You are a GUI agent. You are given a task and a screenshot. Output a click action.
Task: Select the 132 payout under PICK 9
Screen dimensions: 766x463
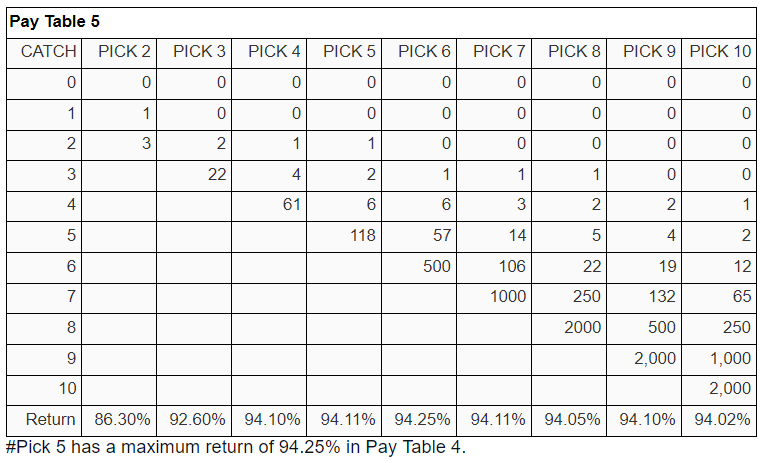pyautogui.click(x=662, y=296)
